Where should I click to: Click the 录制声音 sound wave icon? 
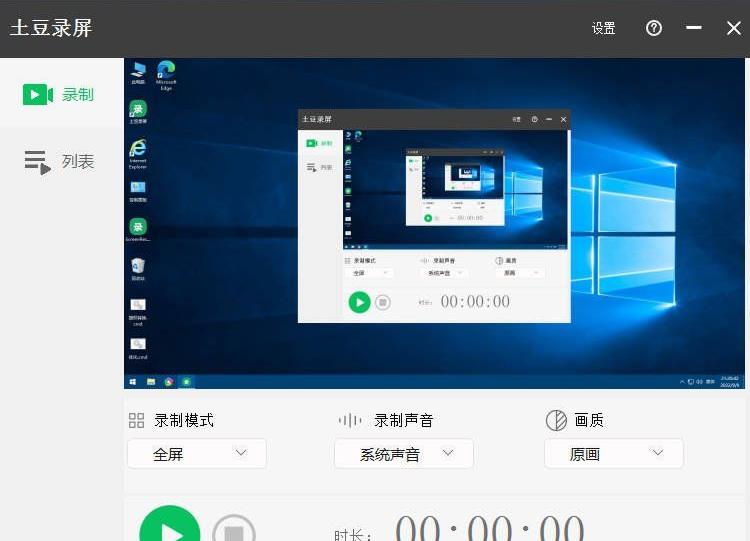[350, 421]
